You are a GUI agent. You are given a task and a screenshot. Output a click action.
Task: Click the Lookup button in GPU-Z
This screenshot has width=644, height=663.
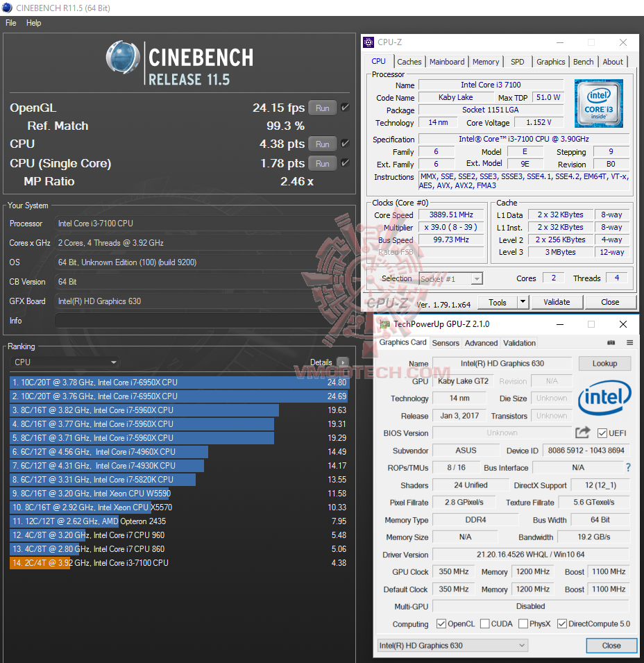tap(604, 363)
